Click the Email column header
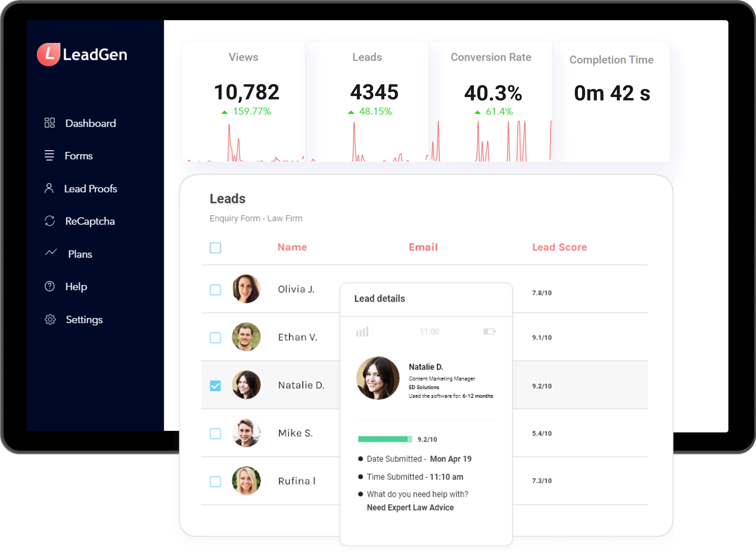 [423, 247]
